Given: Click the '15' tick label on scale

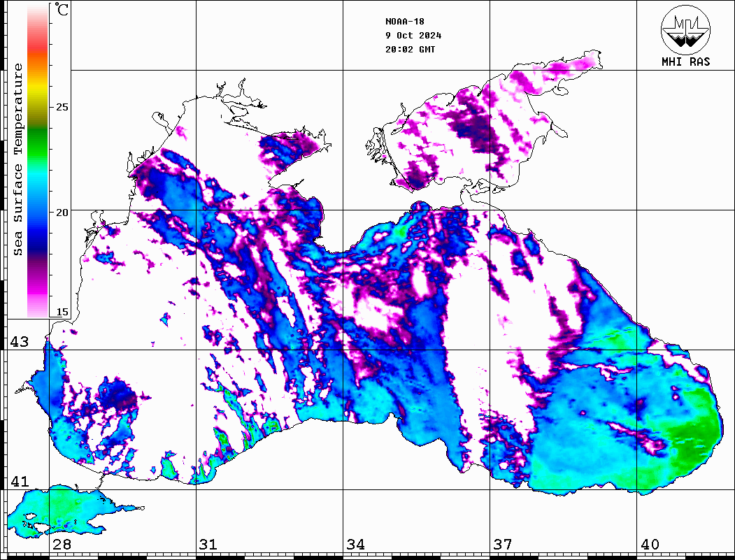Looking at the screenshot, I should click(x=62, y=312).
